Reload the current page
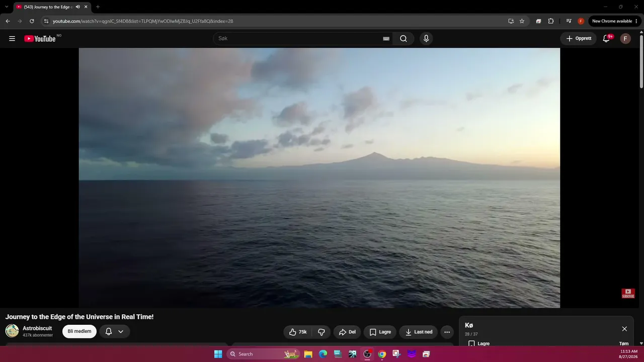 click(32, 21)
